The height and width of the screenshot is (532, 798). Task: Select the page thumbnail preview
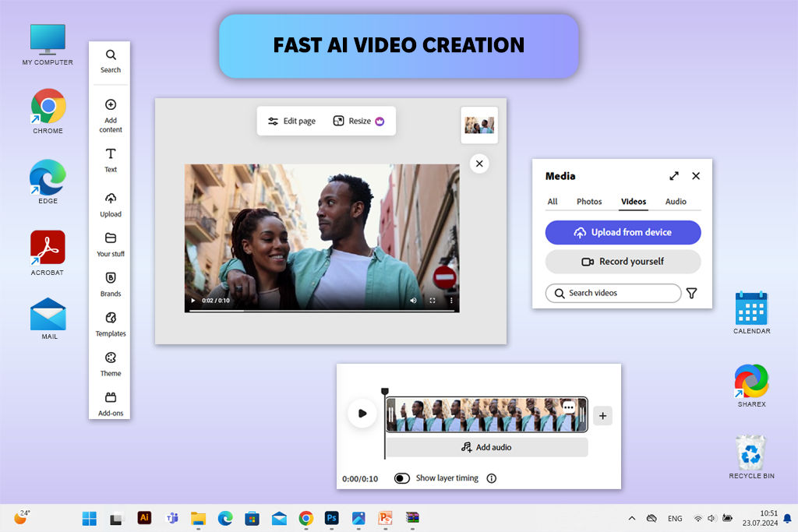click(479, 125)
